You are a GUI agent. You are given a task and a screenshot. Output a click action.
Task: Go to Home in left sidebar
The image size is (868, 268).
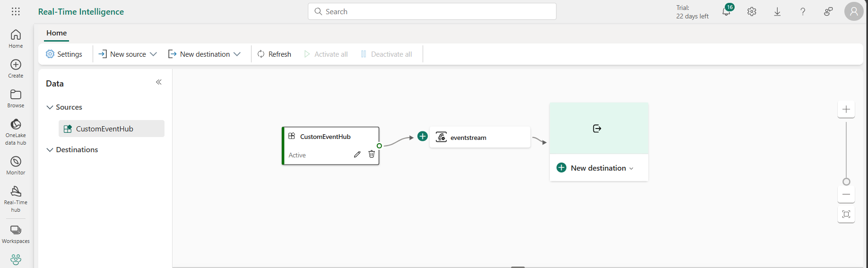16,39
